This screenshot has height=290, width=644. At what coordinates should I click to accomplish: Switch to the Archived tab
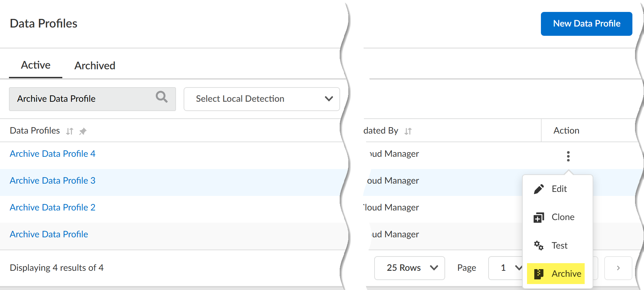(x=95, y=66)
